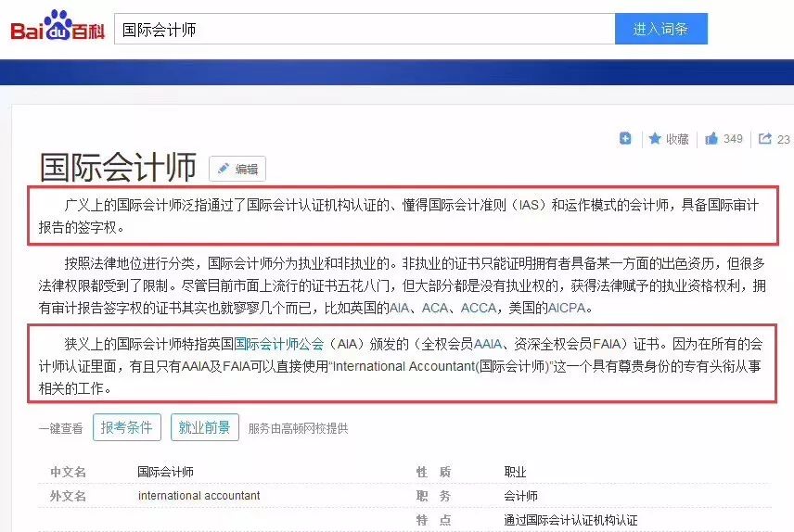This screenshot has height=532, width=794.
Task: Follow the ACA link
Action: coord(434,308)
